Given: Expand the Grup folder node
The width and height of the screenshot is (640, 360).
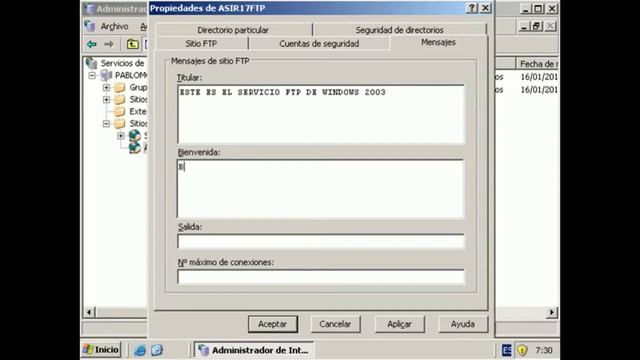Looking at the screenshot, I should point(106,87).
